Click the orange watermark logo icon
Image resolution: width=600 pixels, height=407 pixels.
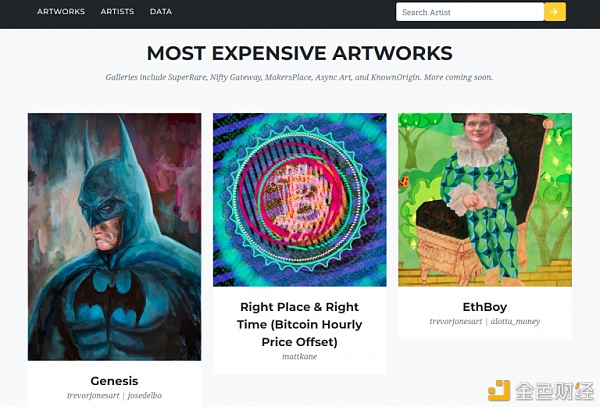pyautogui.click(x=499, y=390)
